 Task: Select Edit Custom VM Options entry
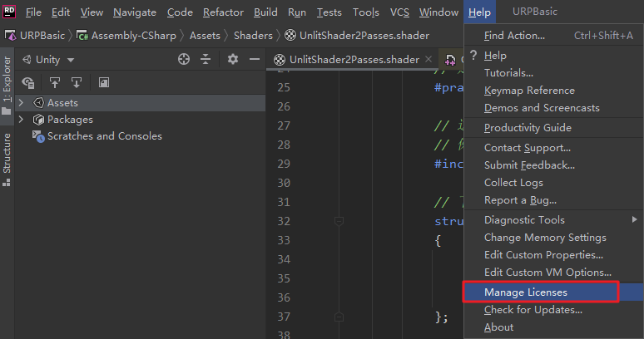554,273
